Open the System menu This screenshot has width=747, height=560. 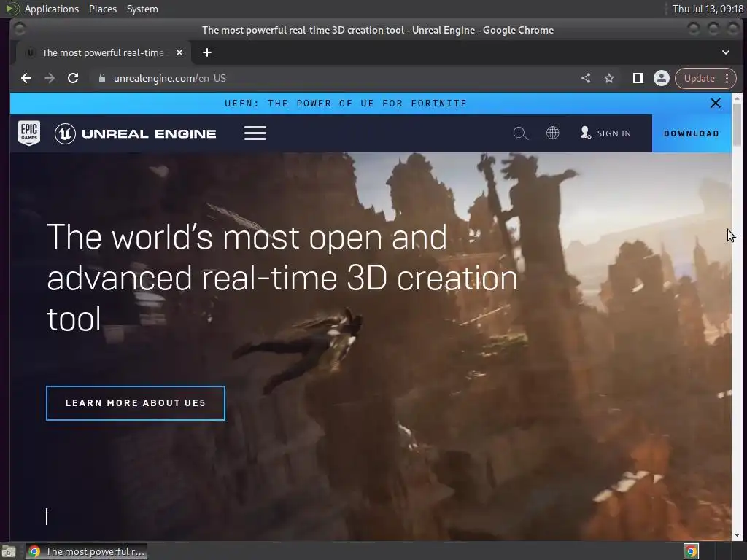(142, 9)
